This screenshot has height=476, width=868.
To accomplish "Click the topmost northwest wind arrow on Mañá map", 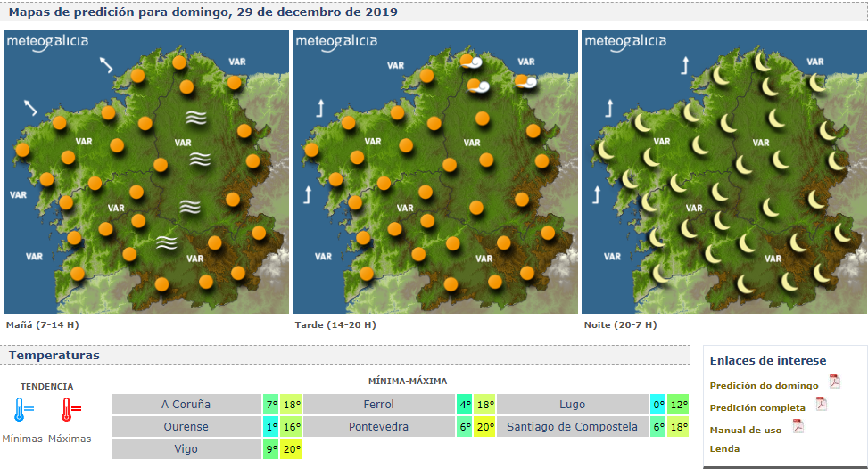I will click(x=106, y=65).
